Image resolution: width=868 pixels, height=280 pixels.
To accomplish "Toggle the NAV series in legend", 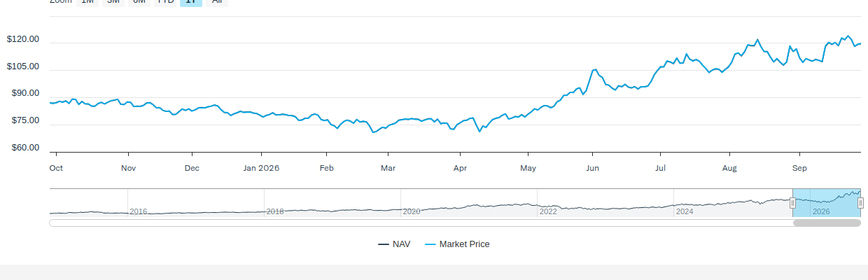I will [x=394, y=244].
